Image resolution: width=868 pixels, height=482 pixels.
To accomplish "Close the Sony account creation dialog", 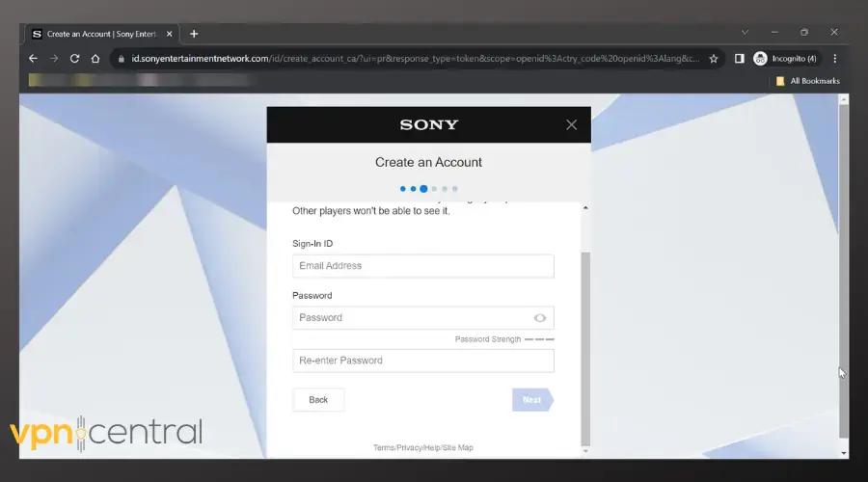I will pyautogui.click(x=571, y=124).
